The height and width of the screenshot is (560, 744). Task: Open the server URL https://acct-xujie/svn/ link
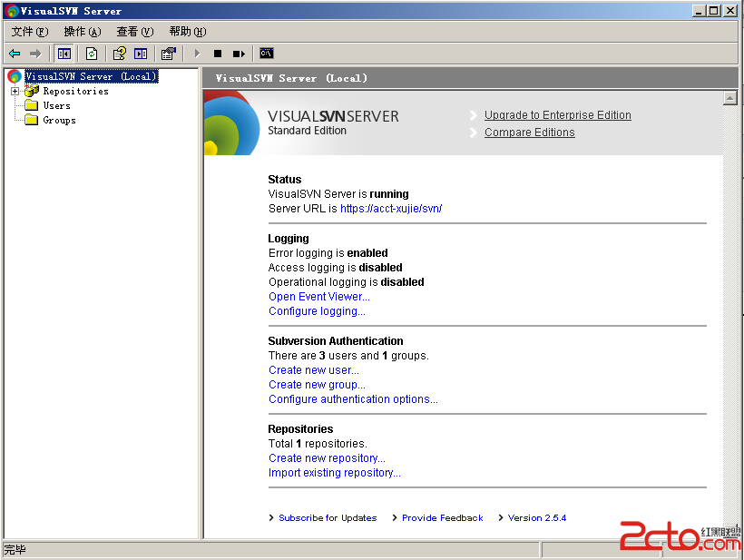tap(391, 209)
